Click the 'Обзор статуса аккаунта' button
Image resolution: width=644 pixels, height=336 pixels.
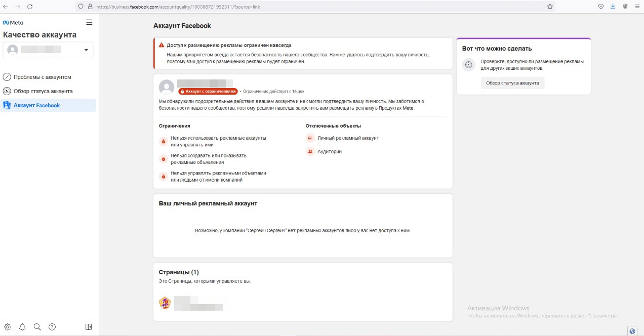pos(512,83)
